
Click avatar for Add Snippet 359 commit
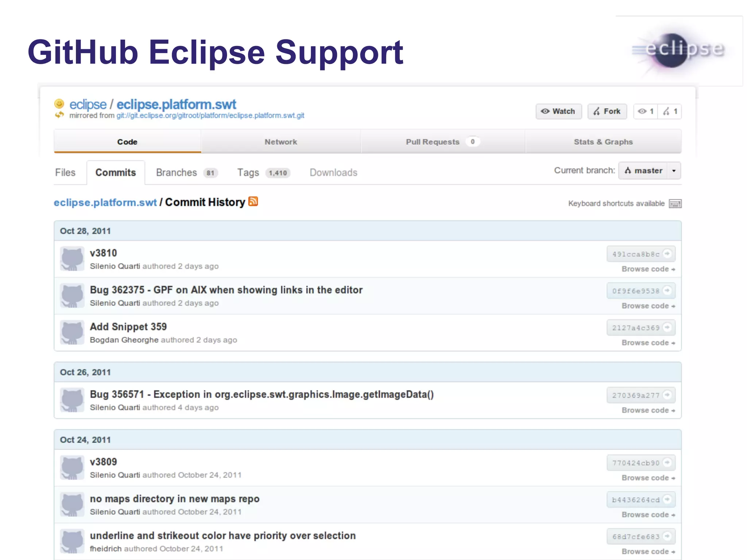[72, 332]
